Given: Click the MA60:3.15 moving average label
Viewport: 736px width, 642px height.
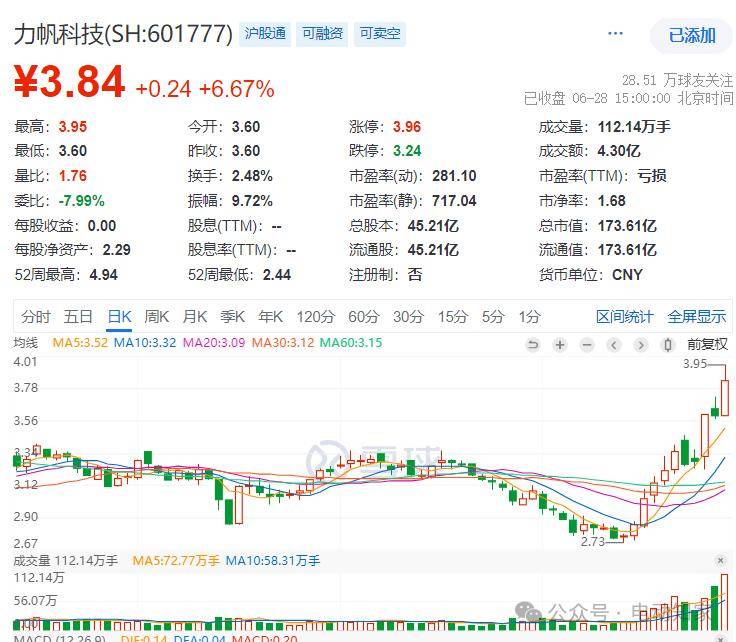Looking at the screenshot, I should (351, 343).
